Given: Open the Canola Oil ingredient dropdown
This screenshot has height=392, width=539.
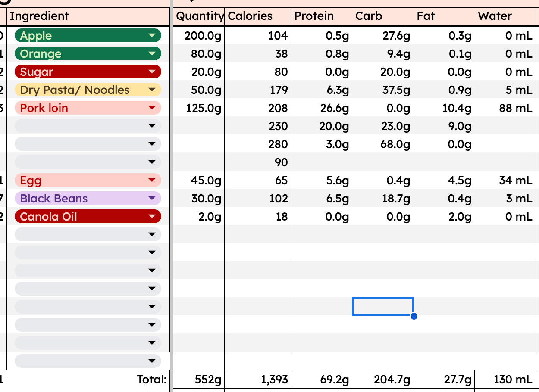Looking at the screenshot, I should coord(88,217).
